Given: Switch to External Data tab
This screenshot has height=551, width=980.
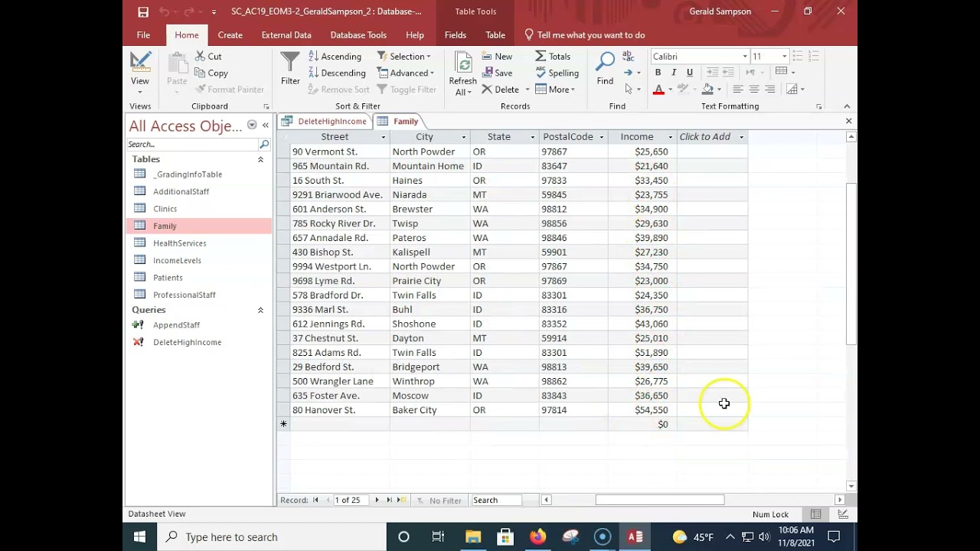Looking at the screenshot, I should pos(286,35).
